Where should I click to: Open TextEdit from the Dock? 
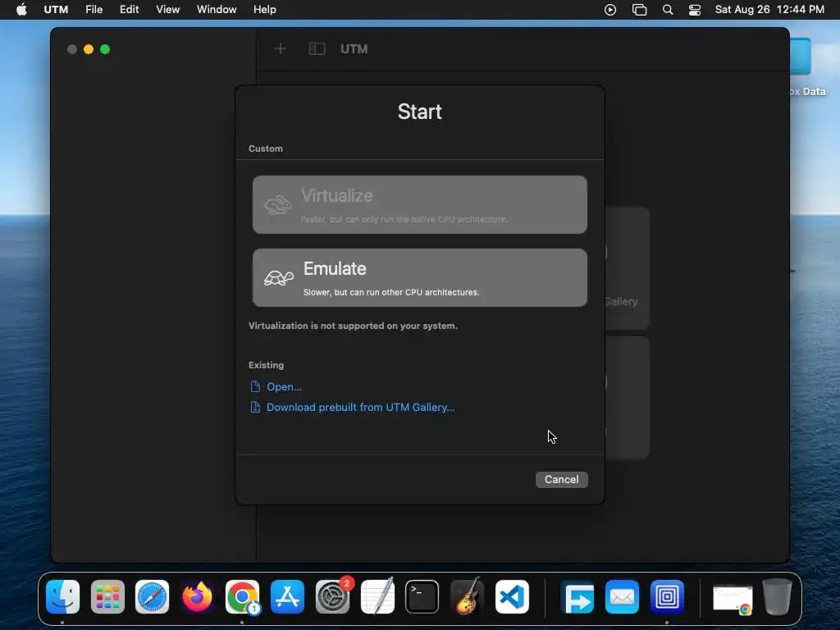tap(377, 597)
